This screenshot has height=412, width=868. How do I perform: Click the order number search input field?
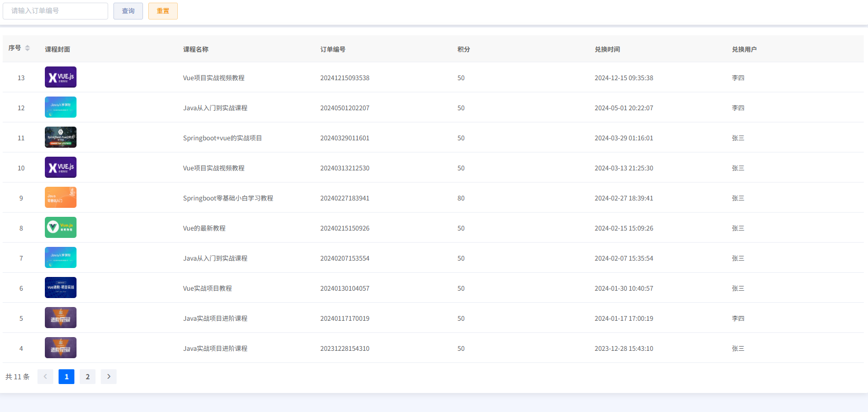55,11
